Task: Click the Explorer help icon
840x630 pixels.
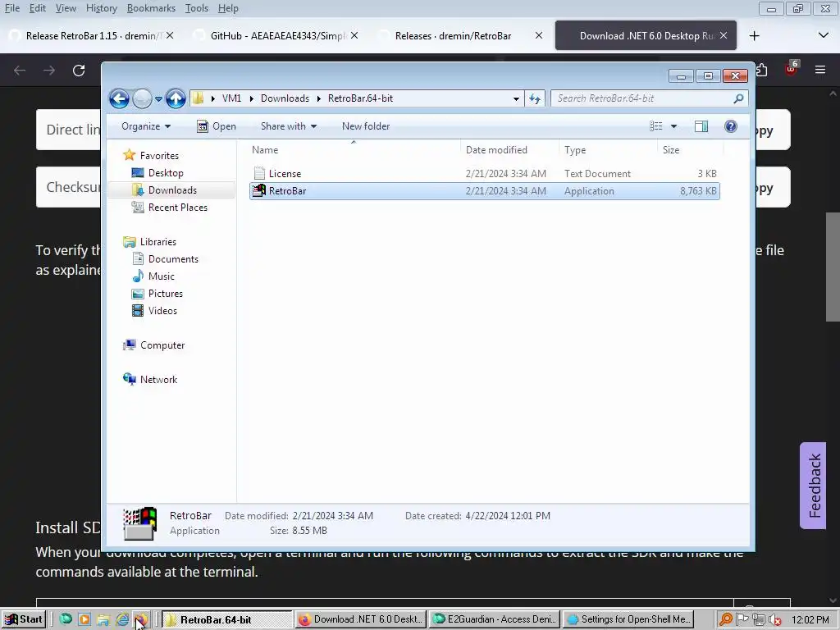Action: pyautogui.click(x=730, y=126)
